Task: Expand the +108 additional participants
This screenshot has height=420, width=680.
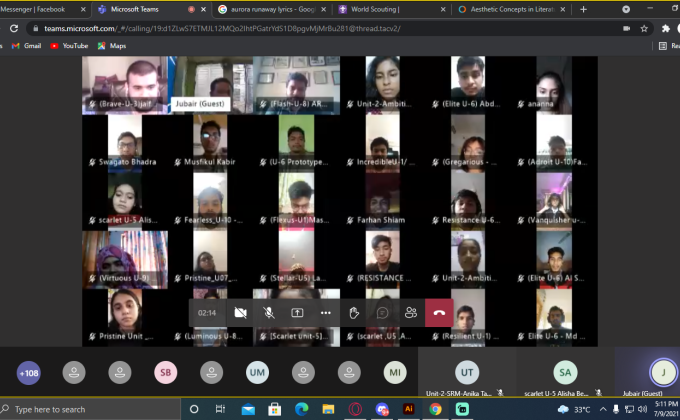Action: [x=29, y=372]
